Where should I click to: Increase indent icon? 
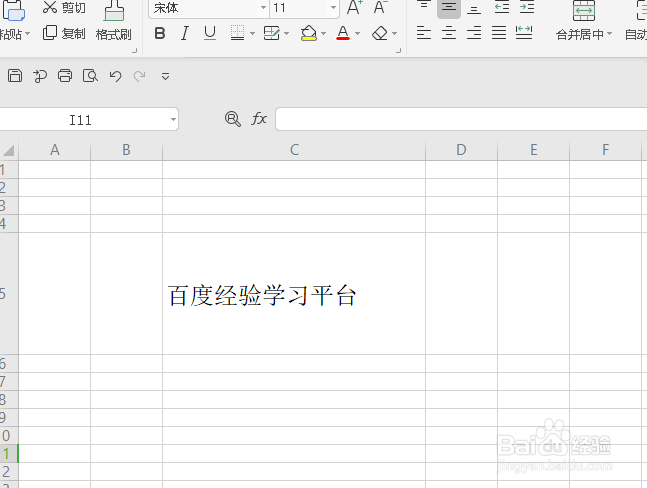click(527, 7)
